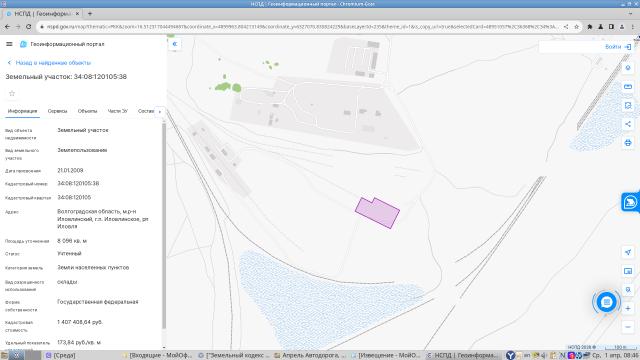The height and width of the screenshot is (360, 640).
Task: Click the browser forward arrow
Action: (18, 27)
